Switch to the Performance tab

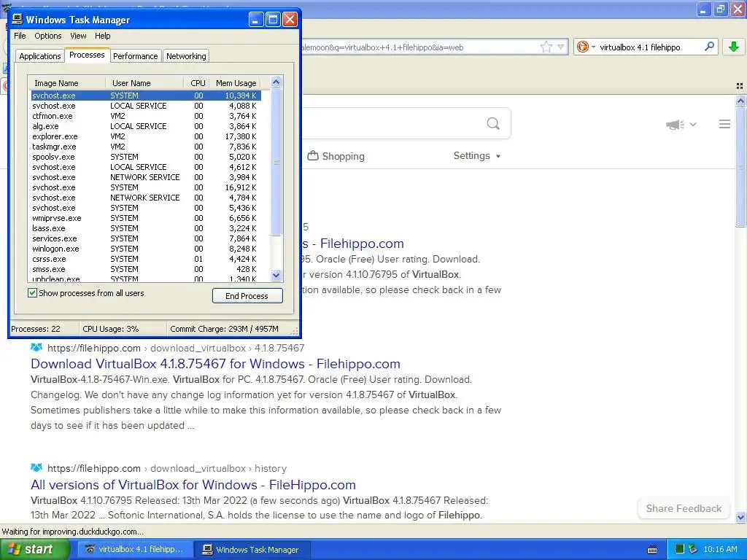click(135, 56)
